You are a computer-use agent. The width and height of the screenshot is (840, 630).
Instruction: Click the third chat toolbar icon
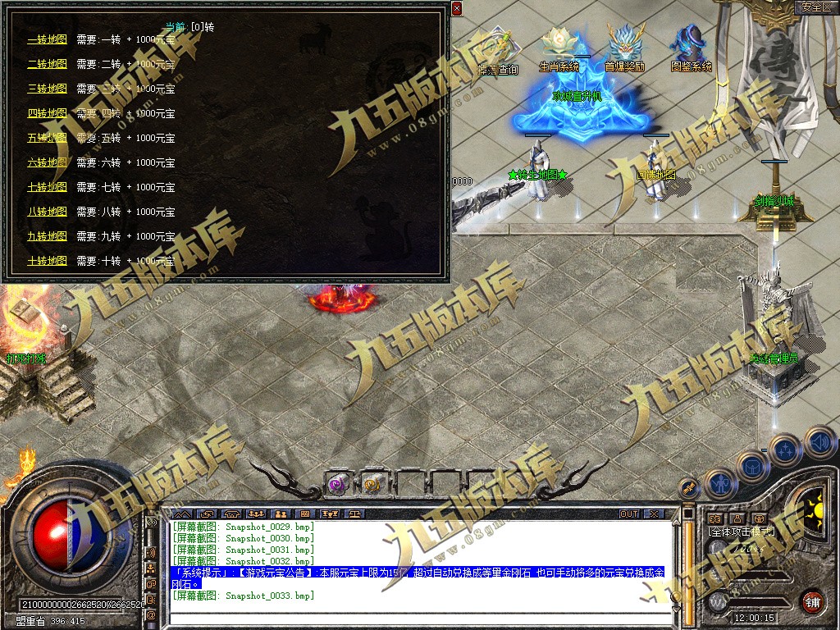coord(232,514)
